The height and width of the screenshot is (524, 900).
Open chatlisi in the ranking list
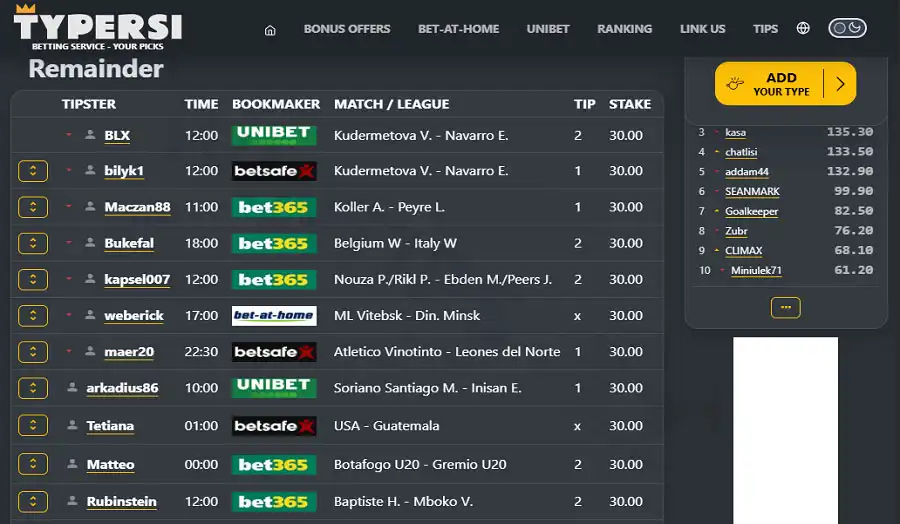[741, 152]
